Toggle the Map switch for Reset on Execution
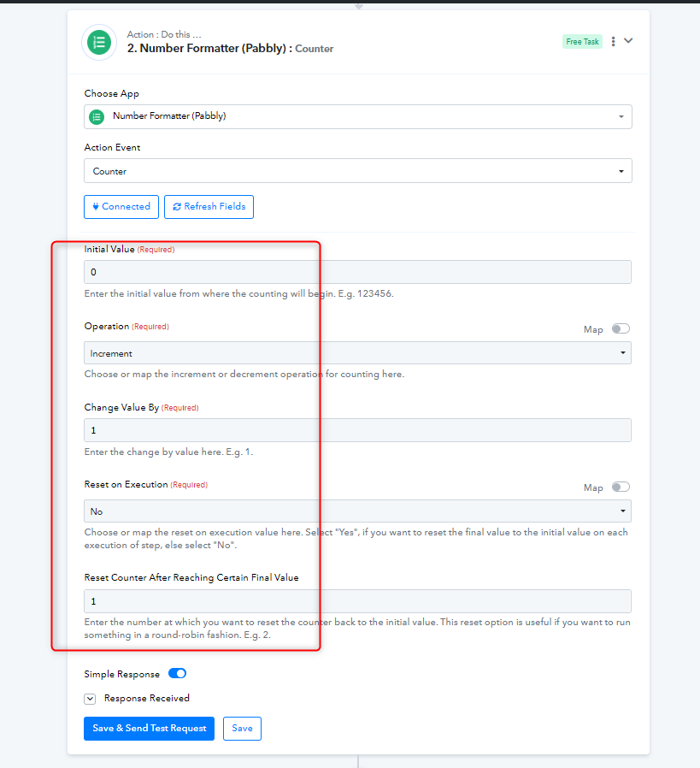700x768 pixels. click(621, 487)
